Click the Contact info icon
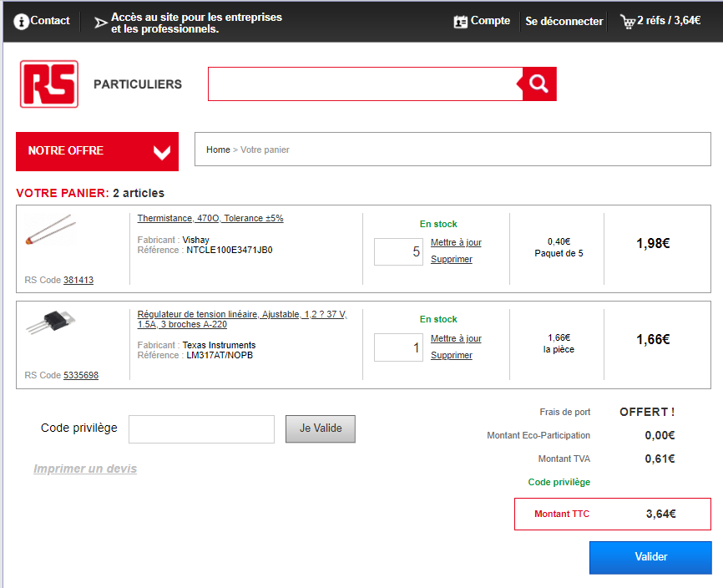This screenshot has width=723, height=588. pyautogui.click(x=21, y=21)
